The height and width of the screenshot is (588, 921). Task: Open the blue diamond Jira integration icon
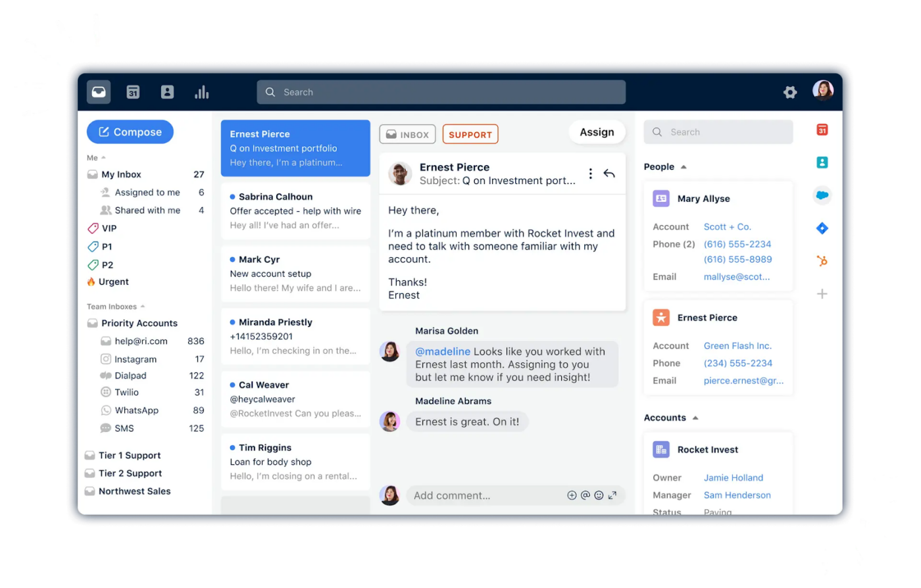coord(822,228)
